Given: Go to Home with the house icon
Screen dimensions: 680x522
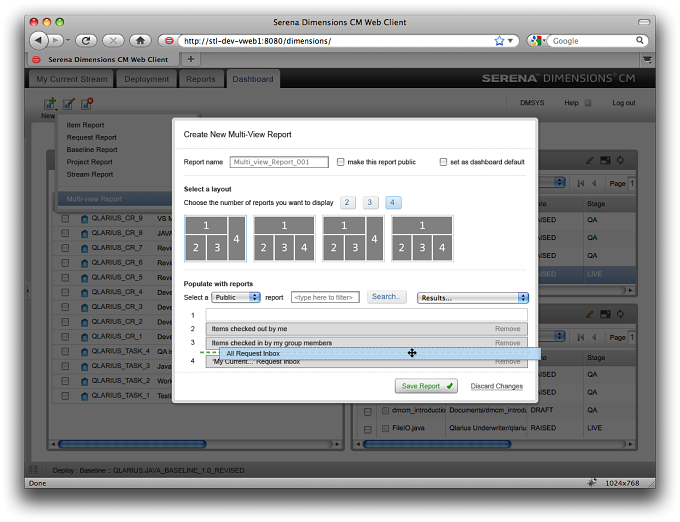Looking at the screenshot, I should (140, 40).
